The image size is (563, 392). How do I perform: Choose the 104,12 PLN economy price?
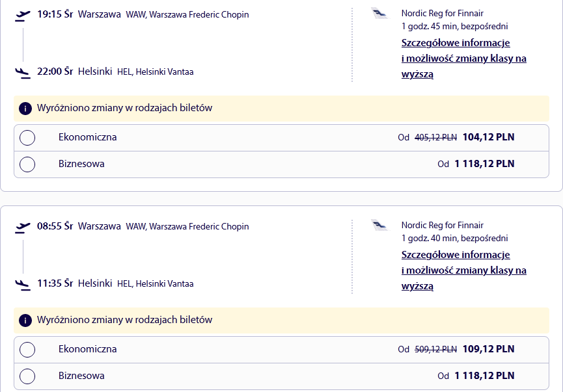488,137
